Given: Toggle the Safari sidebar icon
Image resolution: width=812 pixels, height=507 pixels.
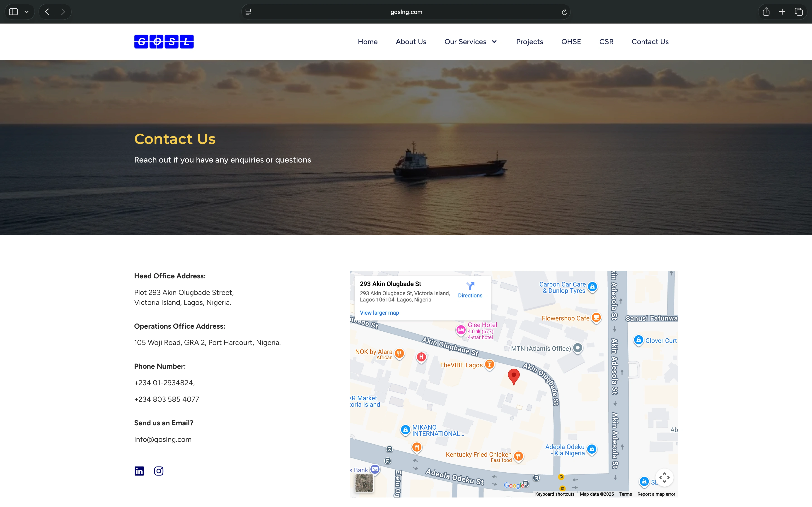Looking at the screenshot, I should [x=13, y=12].
